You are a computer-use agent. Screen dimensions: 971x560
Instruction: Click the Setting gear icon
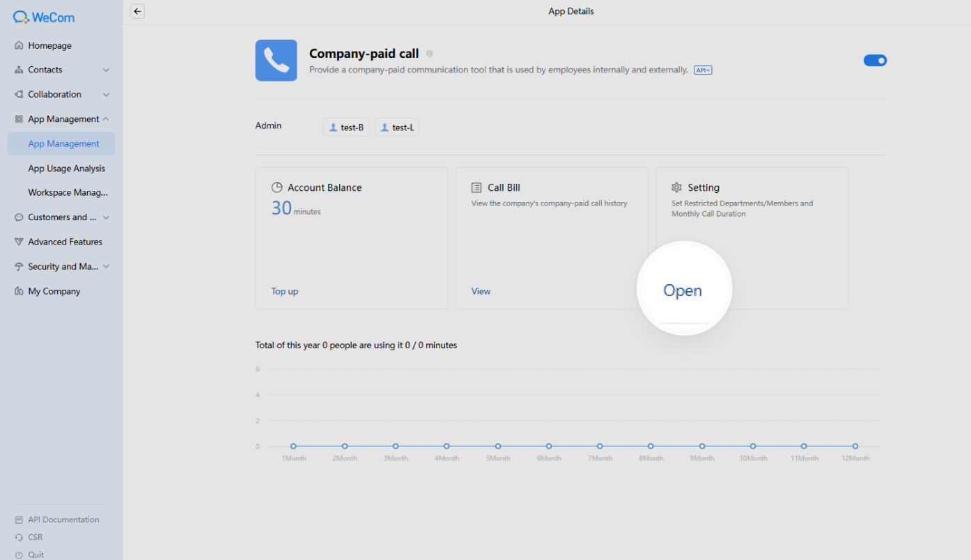676,187
